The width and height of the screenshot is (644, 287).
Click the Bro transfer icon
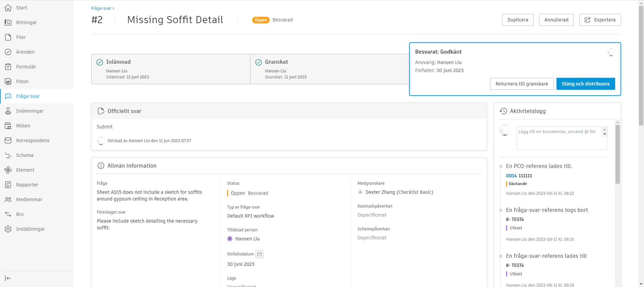(x=8, y=214)
